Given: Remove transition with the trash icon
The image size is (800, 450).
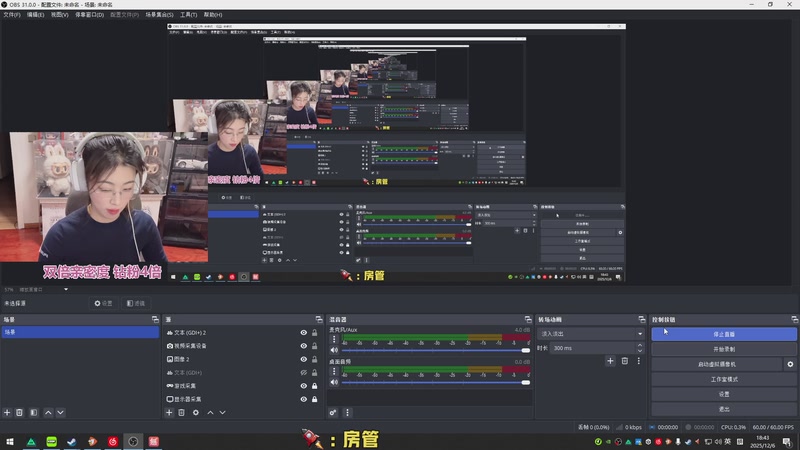Looking at the screenshot, I should 624,361.
